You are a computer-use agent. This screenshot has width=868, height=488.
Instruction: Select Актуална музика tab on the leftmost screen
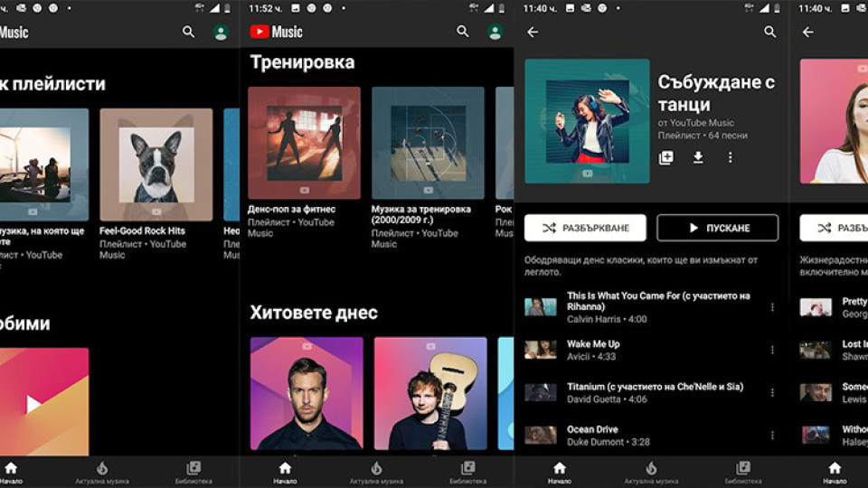pos(102,473)
